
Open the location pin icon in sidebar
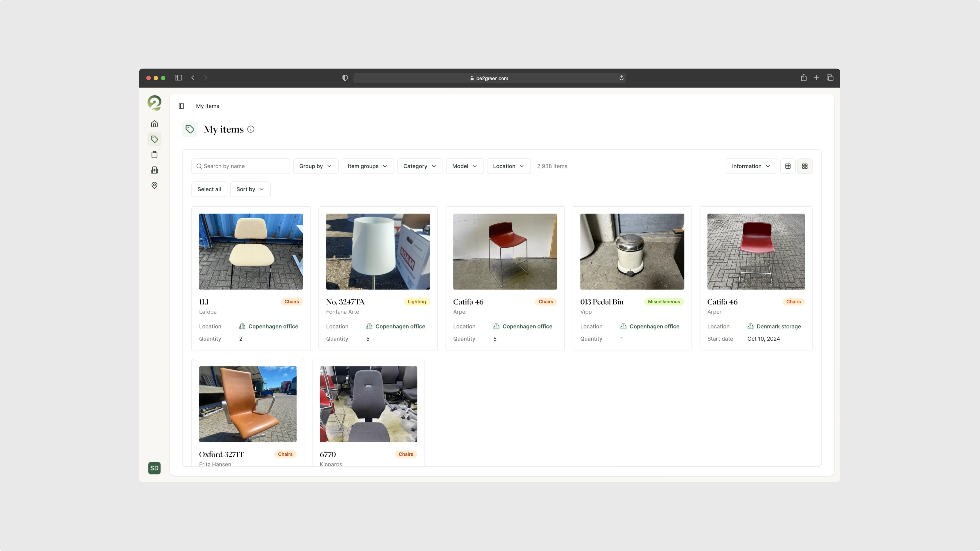(154, 185)
